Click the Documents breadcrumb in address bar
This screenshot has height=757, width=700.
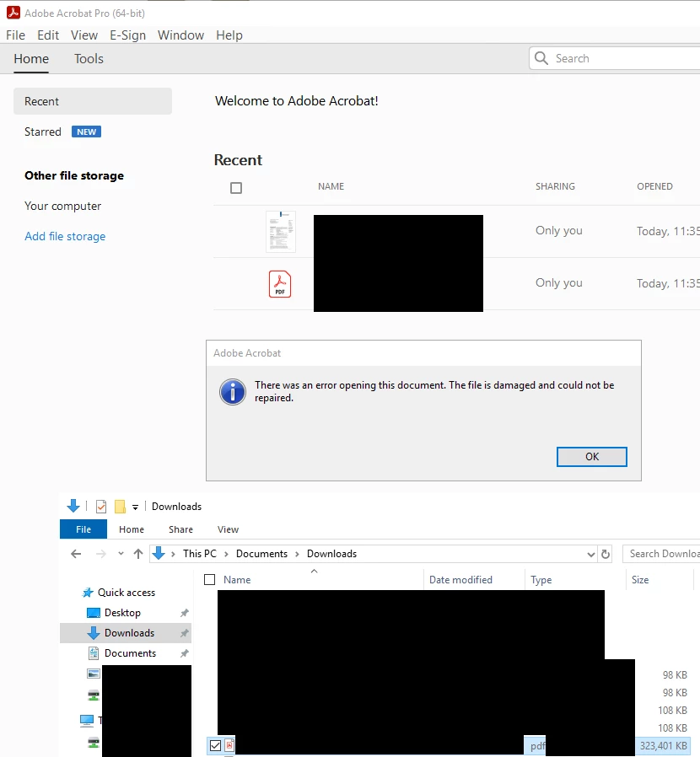point(261,554)
